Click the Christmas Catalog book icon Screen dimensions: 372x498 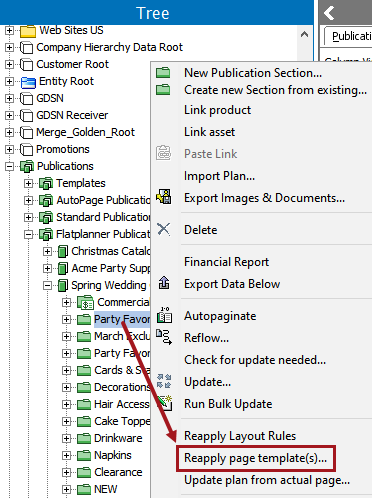point(63,251)
